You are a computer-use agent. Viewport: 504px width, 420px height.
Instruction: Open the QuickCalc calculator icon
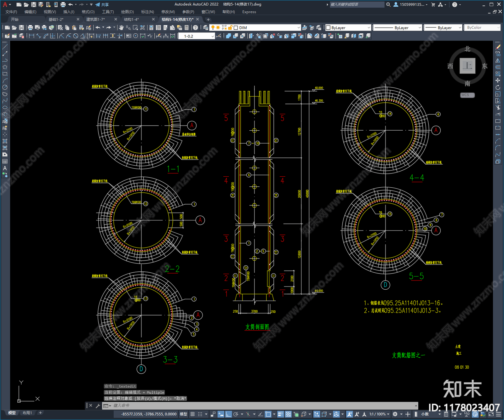tap(186, 28)
